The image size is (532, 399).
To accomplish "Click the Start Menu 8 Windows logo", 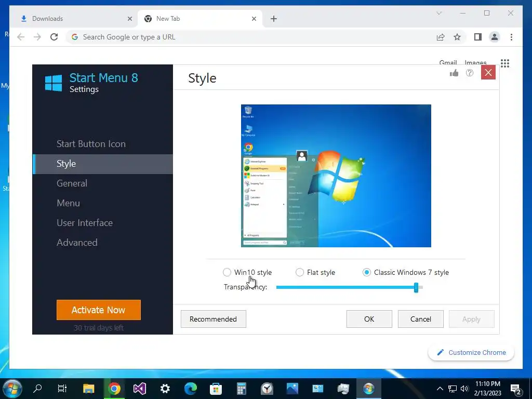I will [54, 83].
